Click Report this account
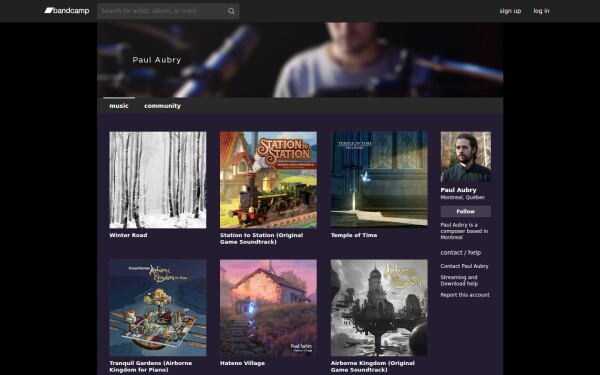Viewport: 600px width, 375px height. click(x=465, y=295)
